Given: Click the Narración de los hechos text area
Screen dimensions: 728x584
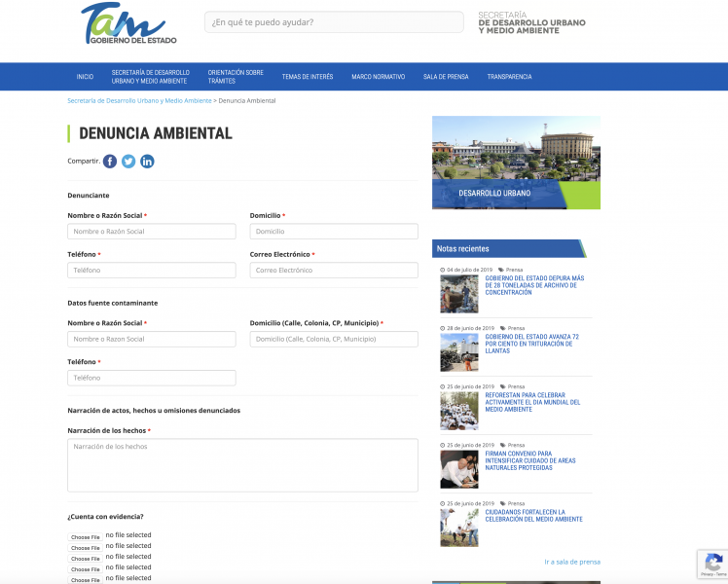Looking at the screenshot, I should 242,465.
